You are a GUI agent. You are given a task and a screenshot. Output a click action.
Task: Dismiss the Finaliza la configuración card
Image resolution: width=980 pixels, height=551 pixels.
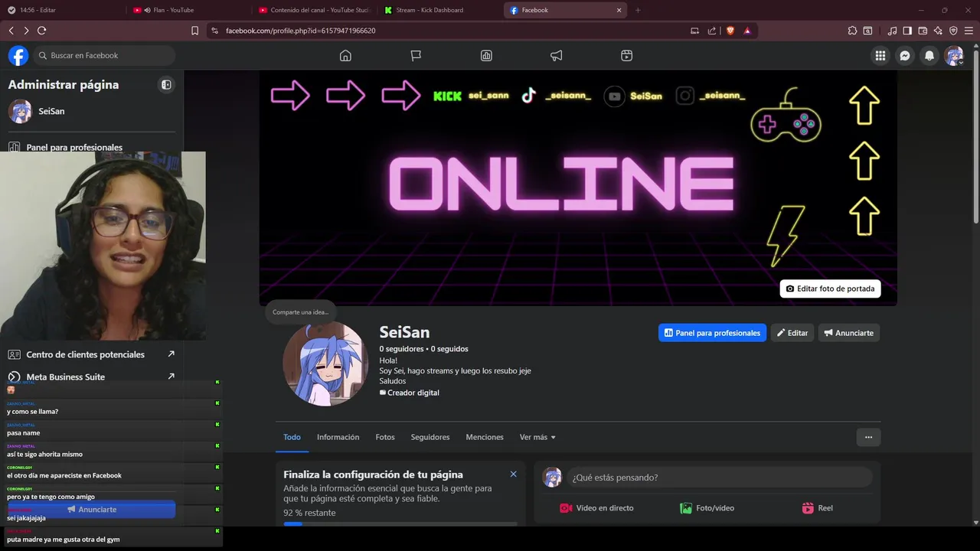pos(513,474)
